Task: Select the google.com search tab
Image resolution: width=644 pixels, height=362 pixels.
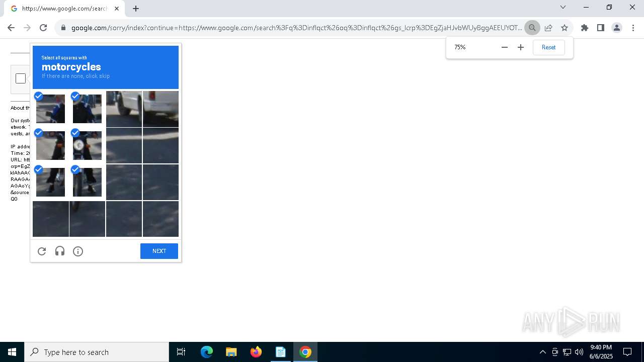Action: click(64, 9)
